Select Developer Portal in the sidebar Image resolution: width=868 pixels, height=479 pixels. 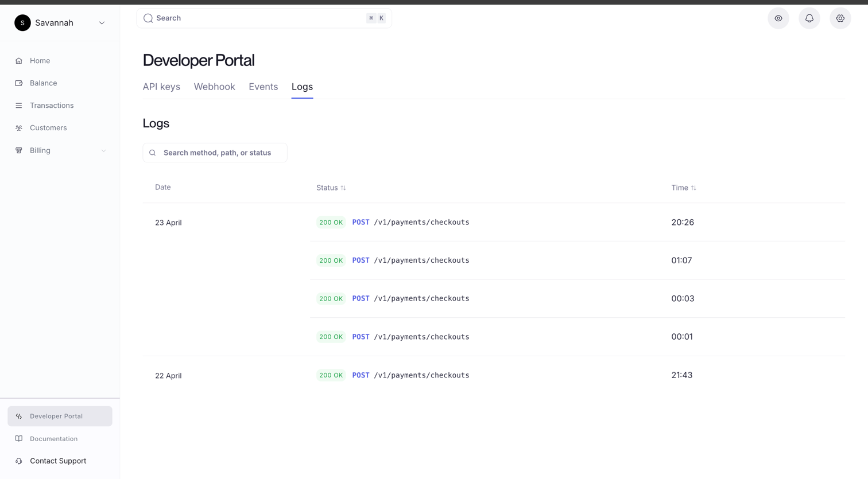tap(60, 416)
